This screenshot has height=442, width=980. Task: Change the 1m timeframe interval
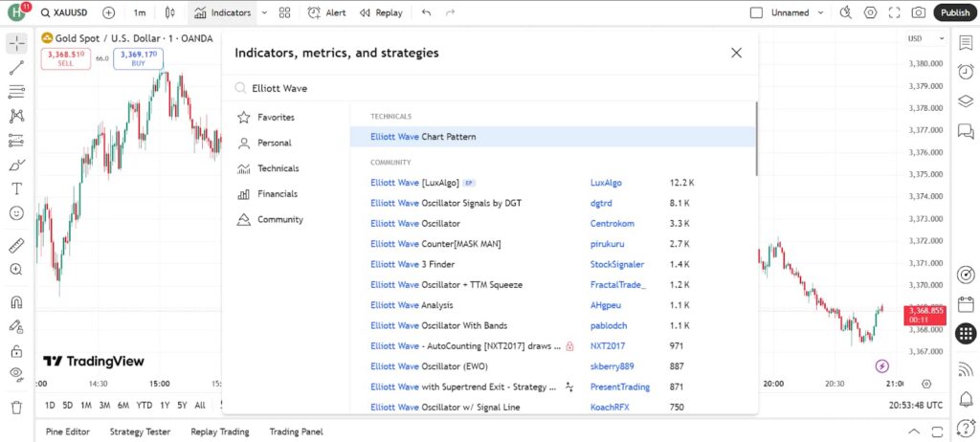point(140,12)
